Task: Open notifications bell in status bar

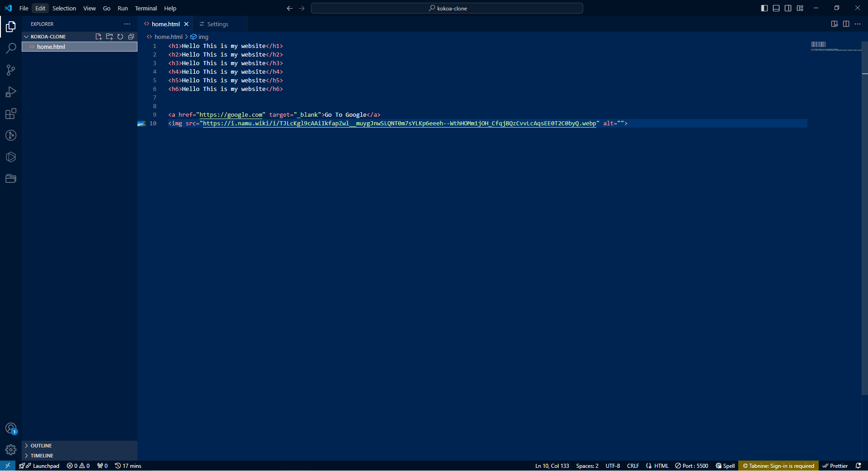Action: 858,466
